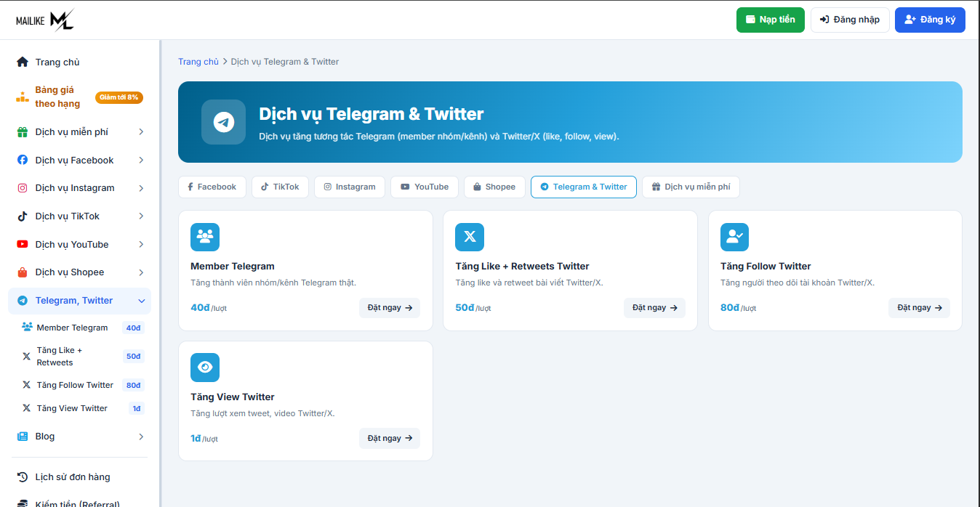
Task: Expand Dịch vụ Shopee sidebar chevron
Action: click(x=141, y=272)
